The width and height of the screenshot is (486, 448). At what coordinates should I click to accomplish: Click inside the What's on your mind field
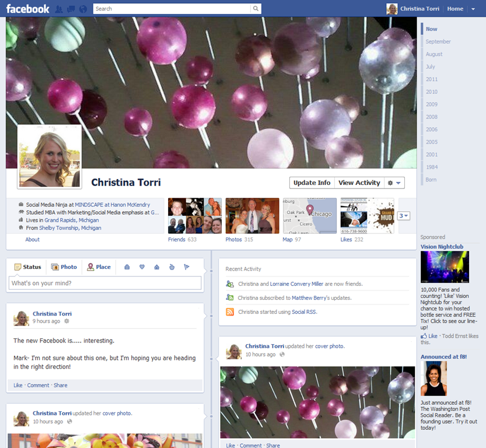[x=105, y=282]
